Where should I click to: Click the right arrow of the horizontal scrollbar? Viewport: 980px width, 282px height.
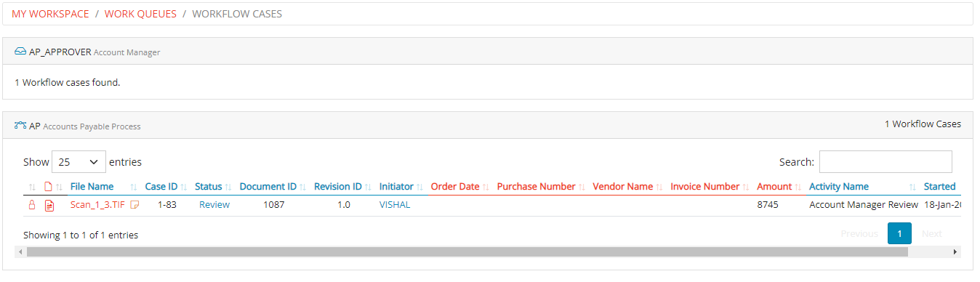pos(955,252)
